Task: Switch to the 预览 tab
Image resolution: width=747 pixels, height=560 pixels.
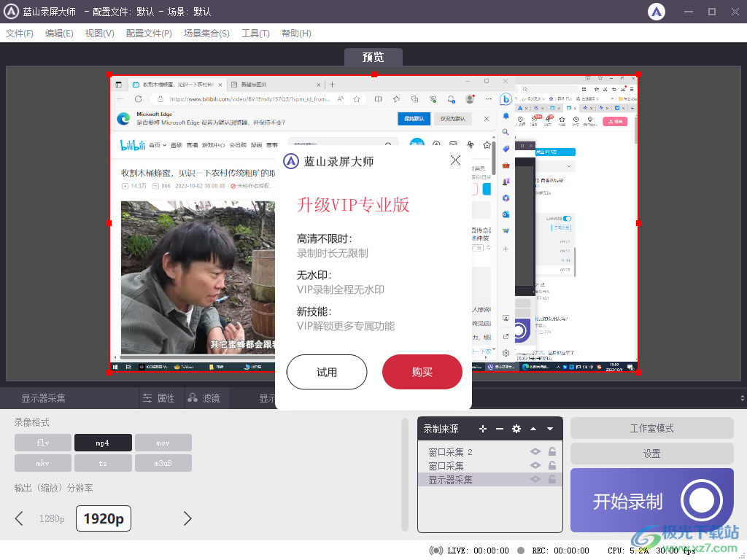Action: click(x=373, y=57)
